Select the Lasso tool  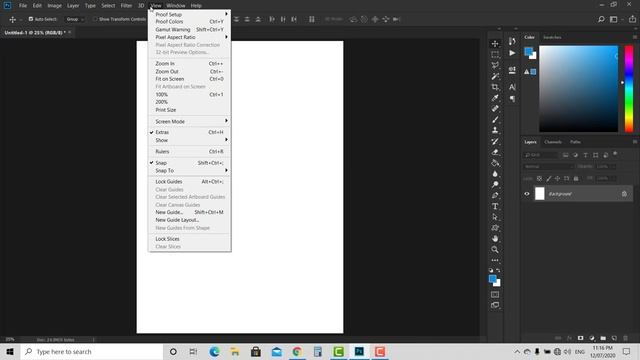coord(495,65)
